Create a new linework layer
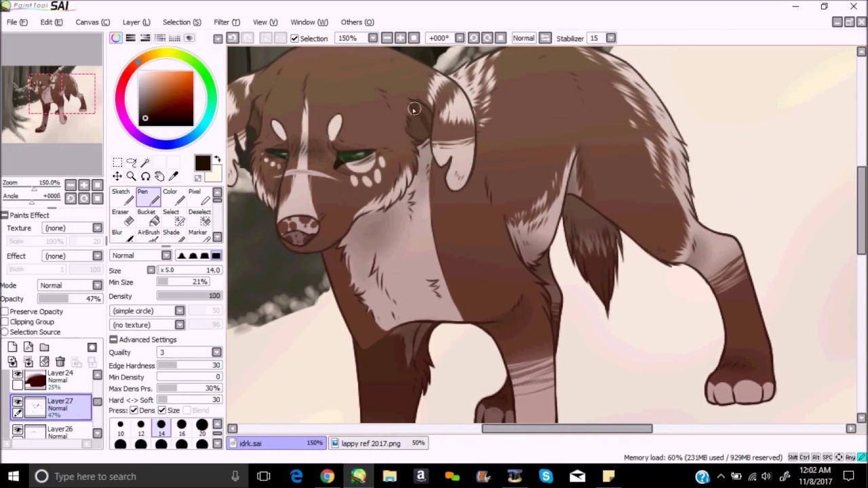The image size is (868, 488). coord(28,347)
